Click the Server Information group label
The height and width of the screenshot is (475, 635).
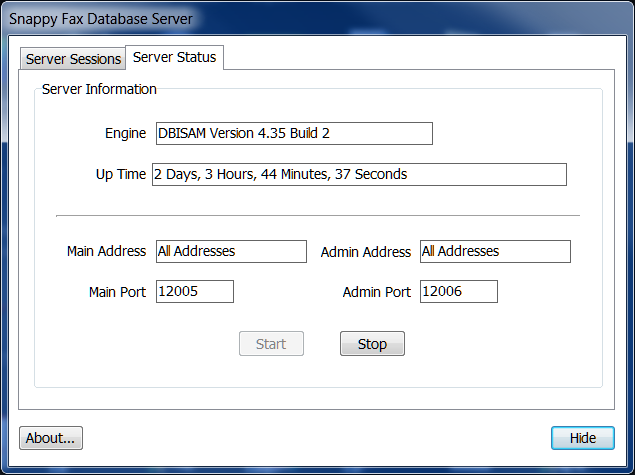(x=99, y=89)
